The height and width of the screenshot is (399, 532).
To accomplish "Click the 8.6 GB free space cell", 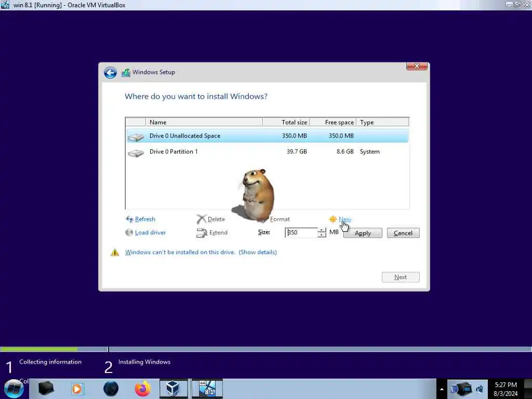I will [x=345, y=152].
